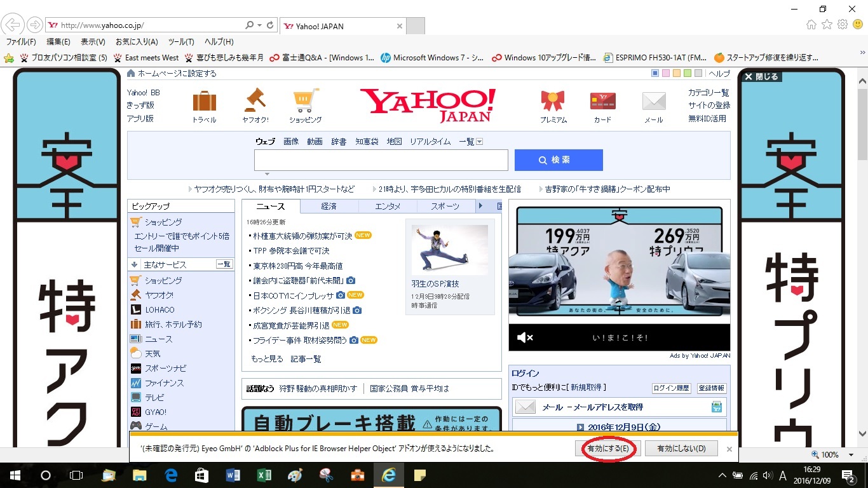Show hidden system tray icons

pyautogui.click(x=722, y=475)
